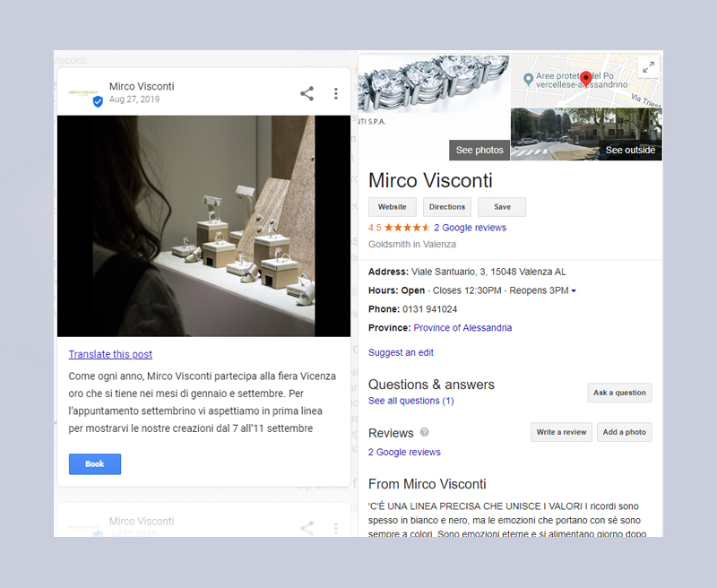
Task: Click the Mirco Visconti business title
Action: tap(430, 180)
